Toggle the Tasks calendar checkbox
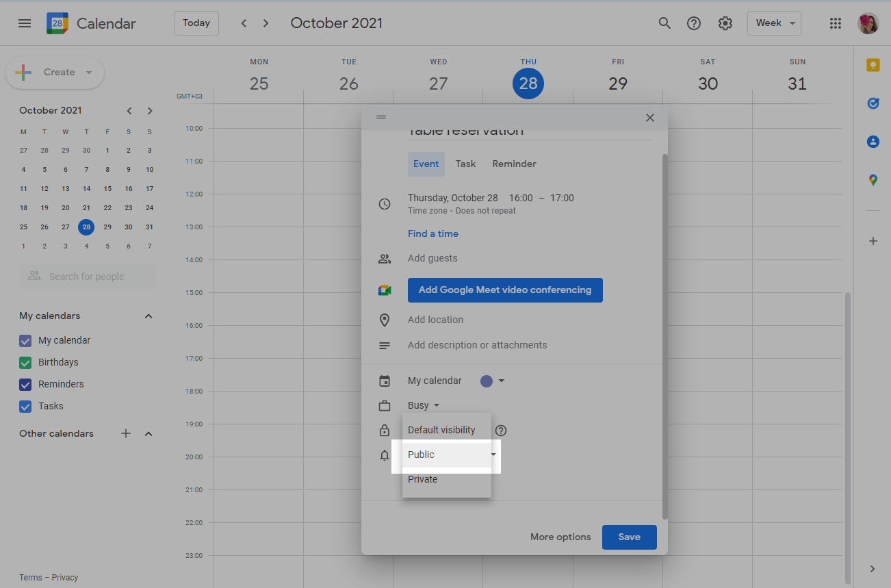 [x=25, y=407]
